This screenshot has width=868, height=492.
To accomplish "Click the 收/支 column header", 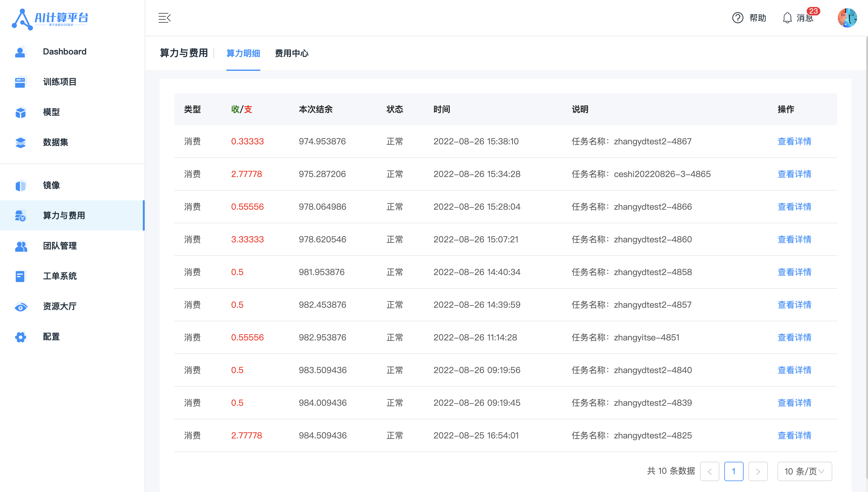I will pos(242,110).
